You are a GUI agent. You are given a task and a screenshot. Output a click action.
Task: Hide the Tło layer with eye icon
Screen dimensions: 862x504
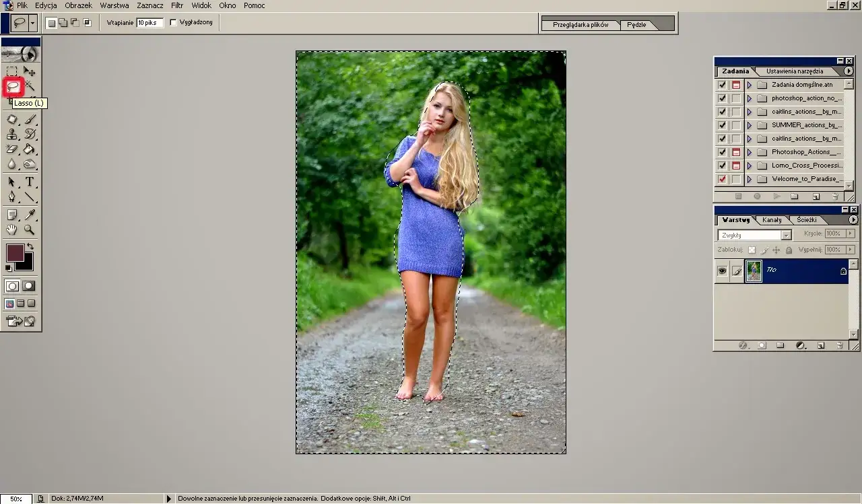click(722, 271)
